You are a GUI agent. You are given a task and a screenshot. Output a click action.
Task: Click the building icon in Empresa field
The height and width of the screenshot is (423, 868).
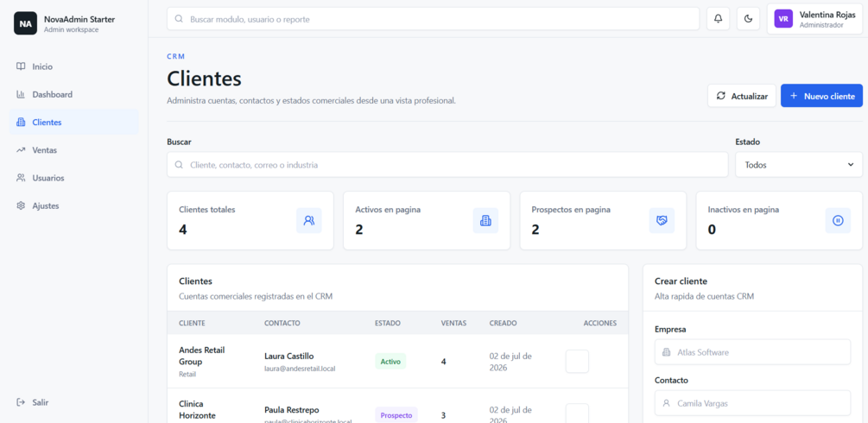666,352
